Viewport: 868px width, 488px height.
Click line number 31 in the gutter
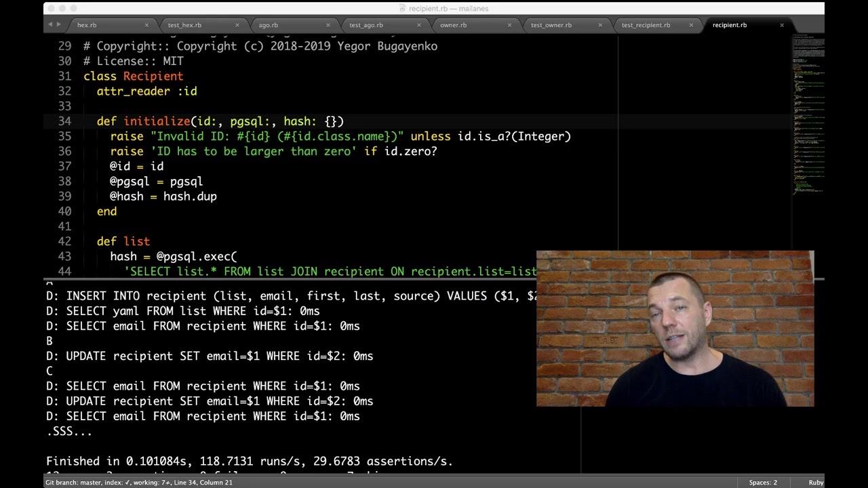pos(64,77)
